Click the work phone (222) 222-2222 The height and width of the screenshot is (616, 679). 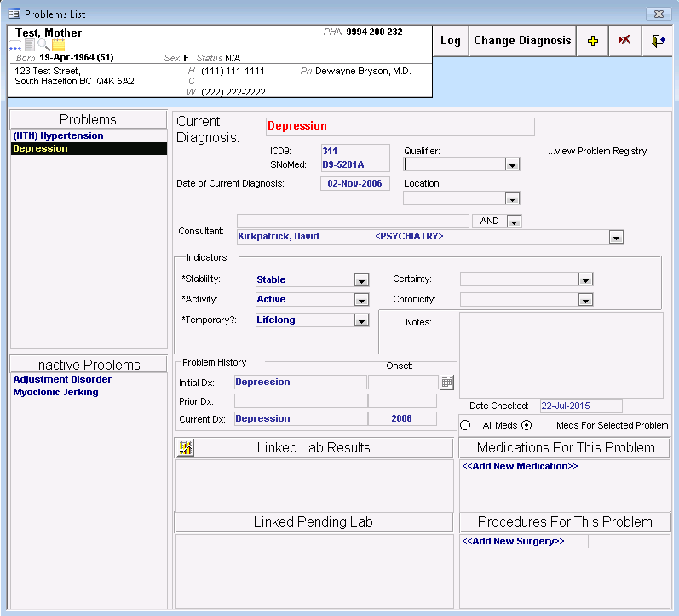[233, 92]
